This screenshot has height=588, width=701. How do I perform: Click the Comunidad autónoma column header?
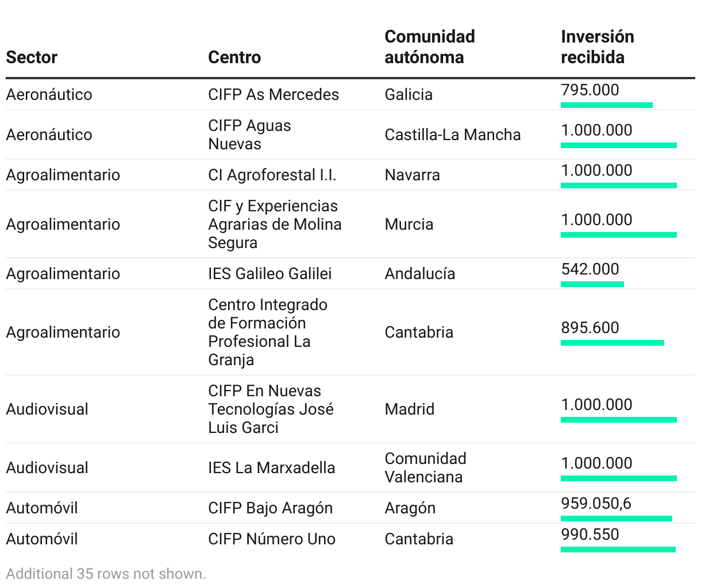coord(430,47)
